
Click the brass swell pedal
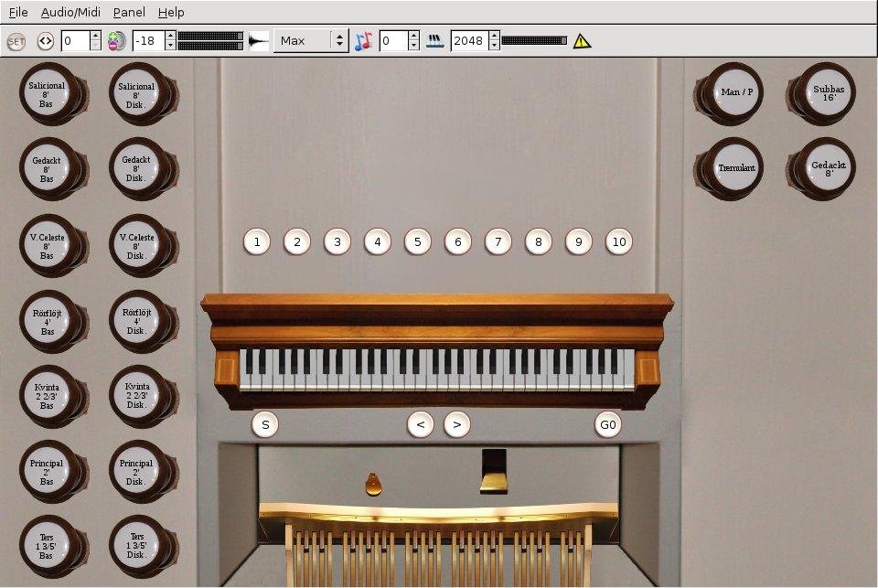point(494,472)
